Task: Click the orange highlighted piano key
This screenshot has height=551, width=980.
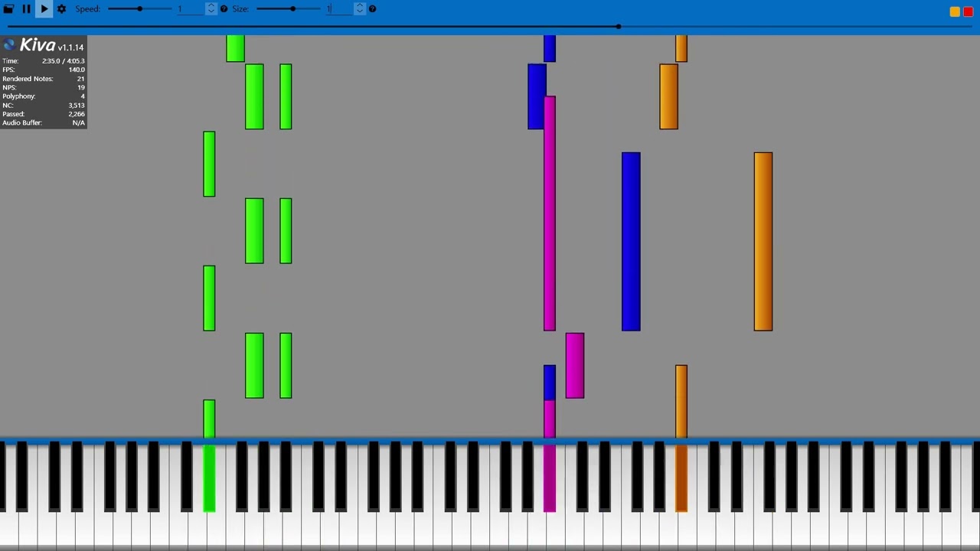Action: pos(681,478)
